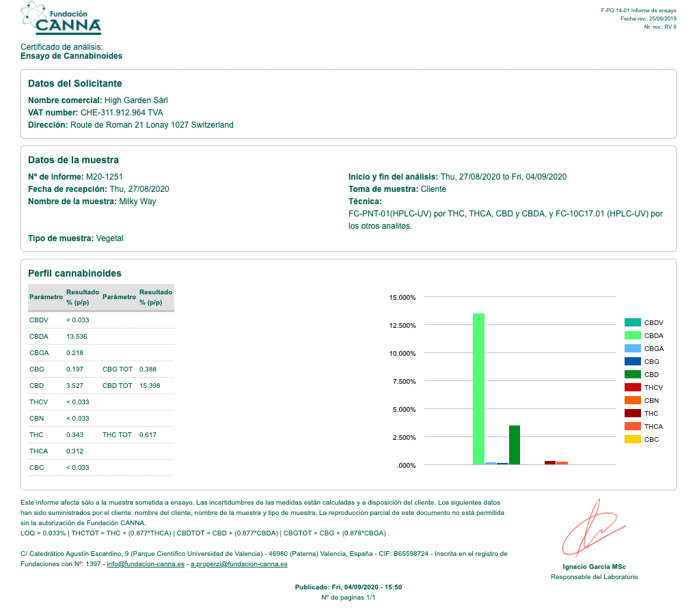This screenshot has height=616, width=695.
Task: Click the THC dark red legend swatch
Action: coord(633,413)
